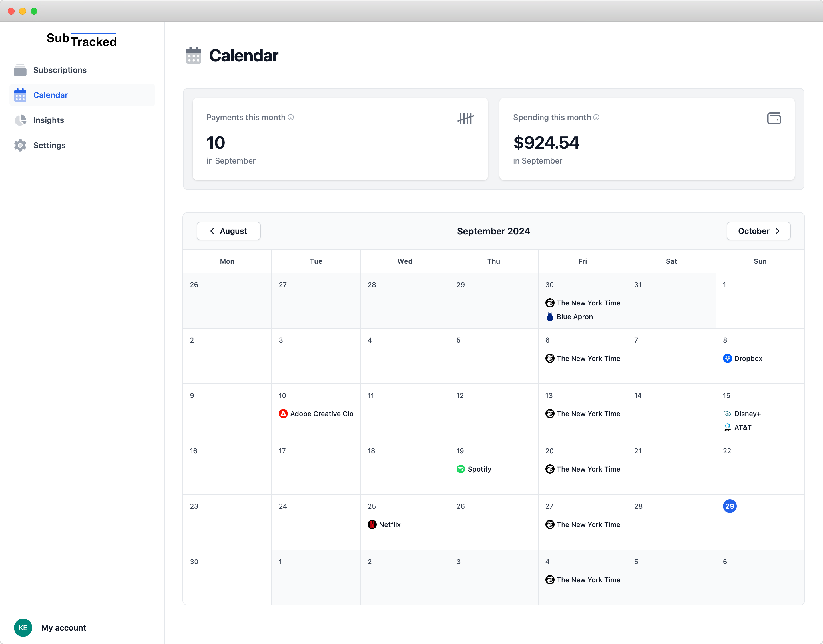Go to next month October
This screenshot has width=823, height=644.
click(x=758, y=231)
